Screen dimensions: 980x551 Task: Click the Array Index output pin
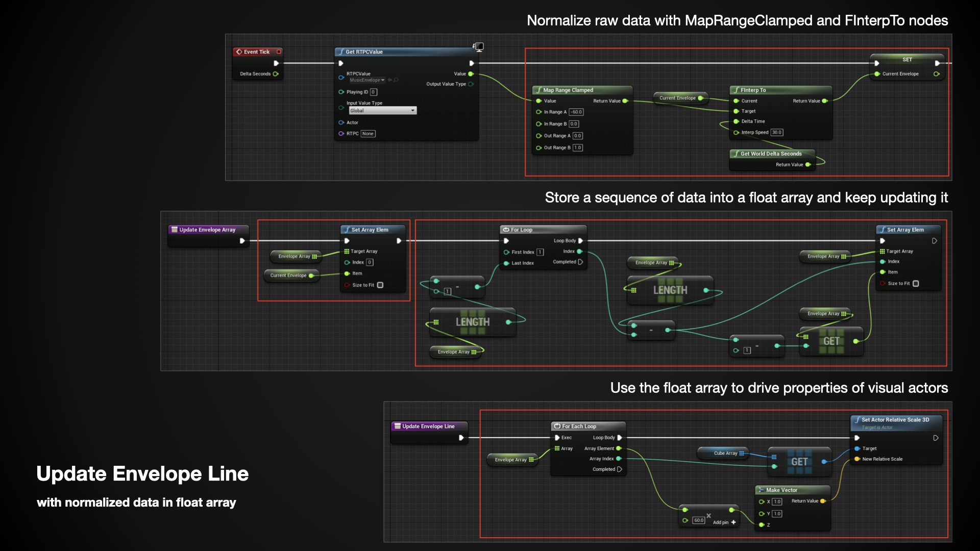coord(619,459)
